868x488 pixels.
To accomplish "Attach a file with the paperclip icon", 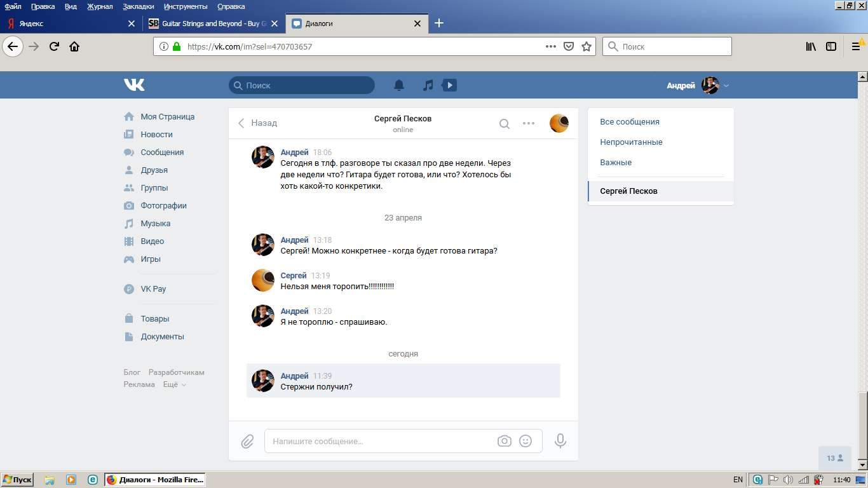I will 247,441.
